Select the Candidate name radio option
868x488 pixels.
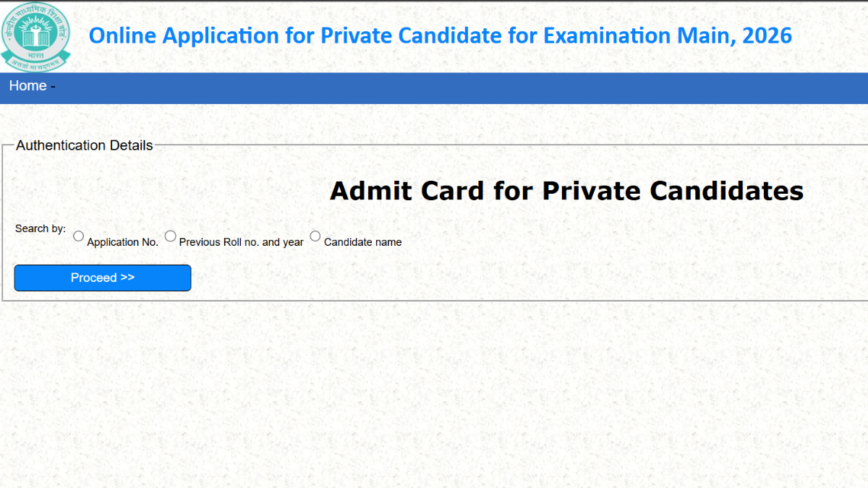pyautogui.click(x=315, y=236)
